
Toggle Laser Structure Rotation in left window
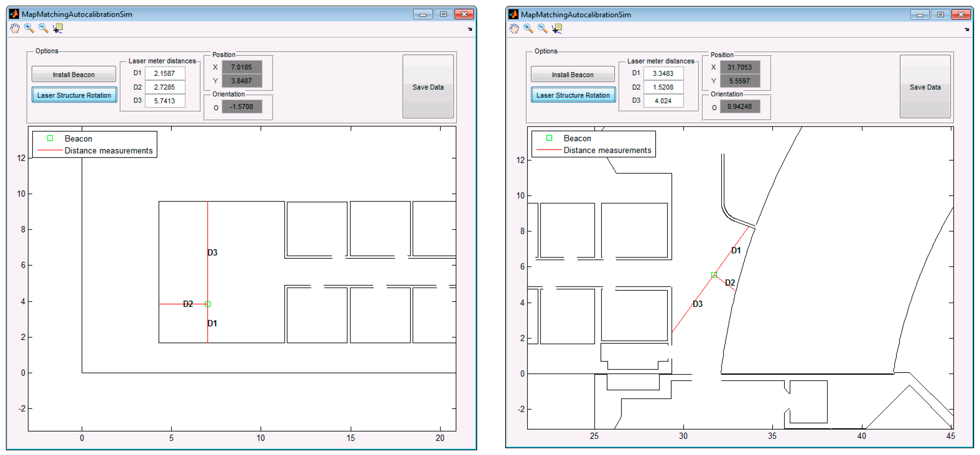click(x=74, y=95)
